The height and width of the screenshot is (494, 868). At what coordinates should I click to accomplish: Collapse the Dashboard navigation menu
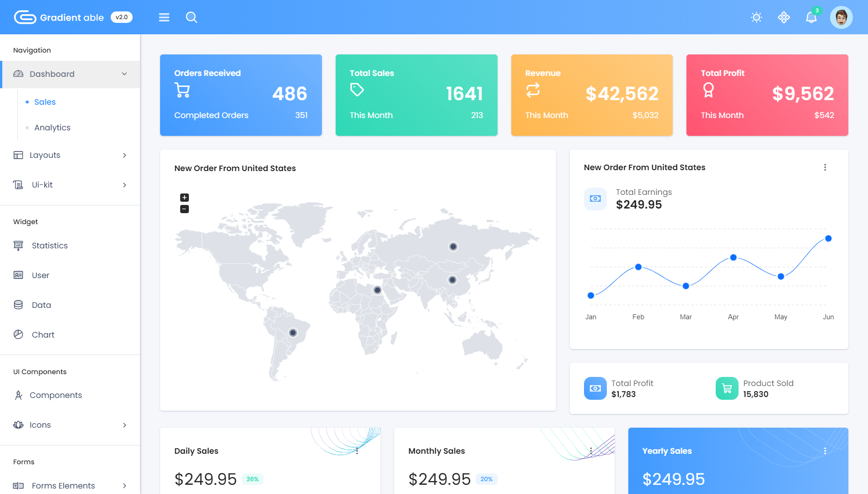click(x=70, y=74)
